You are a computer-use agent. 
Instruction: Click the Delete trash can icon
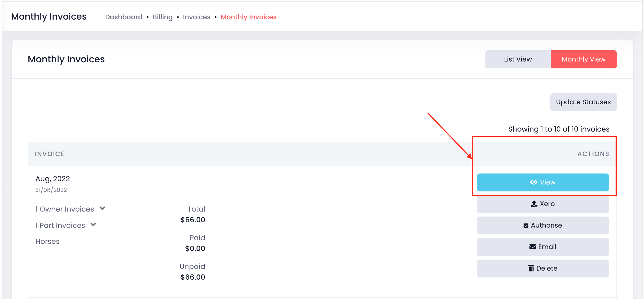[531, 268]
